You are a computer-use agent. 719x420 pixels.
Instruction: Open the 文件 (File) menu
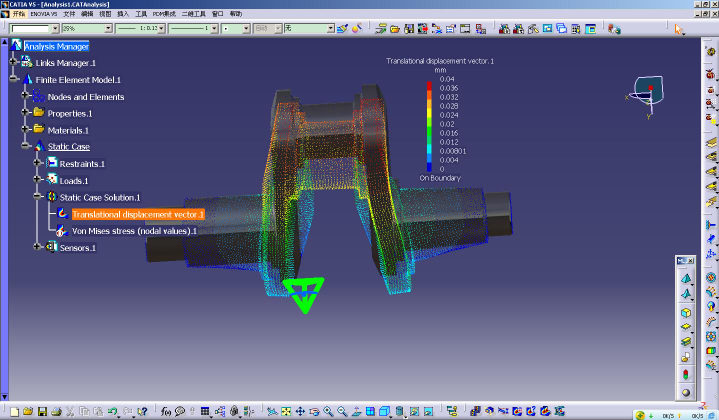click(x=69, y=14)
